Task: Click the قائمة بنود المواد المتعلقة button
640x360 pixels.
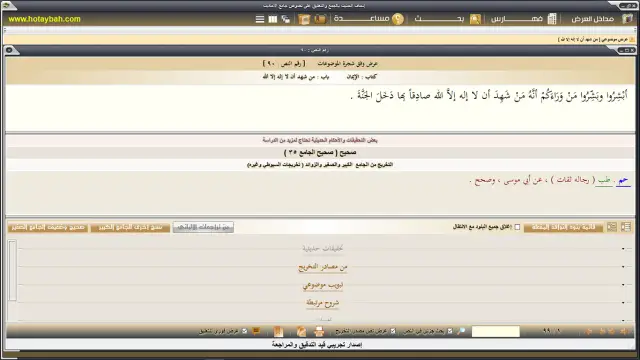Action: (563, 227)
